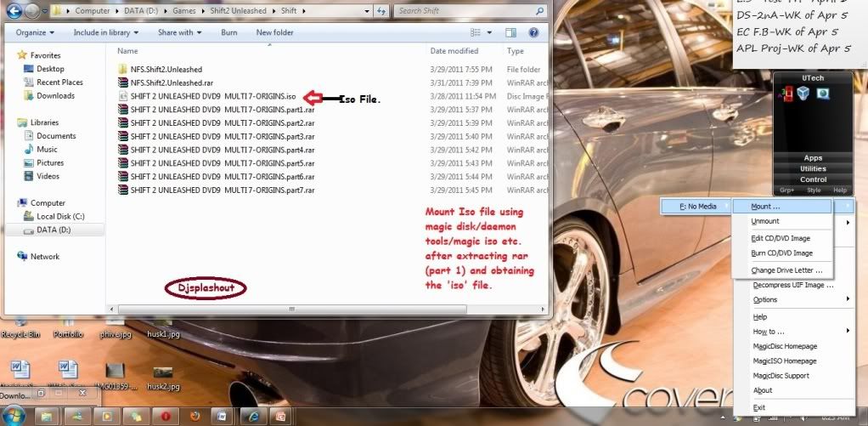Click the New folder button
The image size is (868, 426).
pyautogui.click(x=274, y=32)
